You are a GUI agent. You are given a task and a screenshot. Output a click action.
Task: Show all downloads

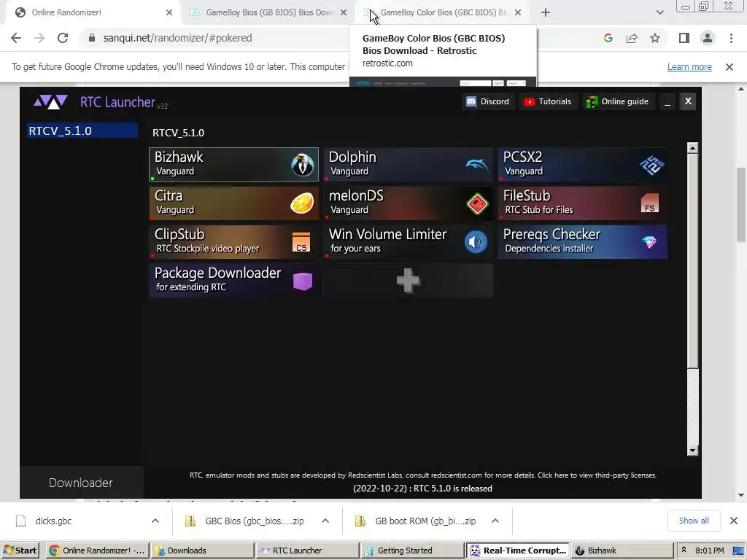[694, 521]
